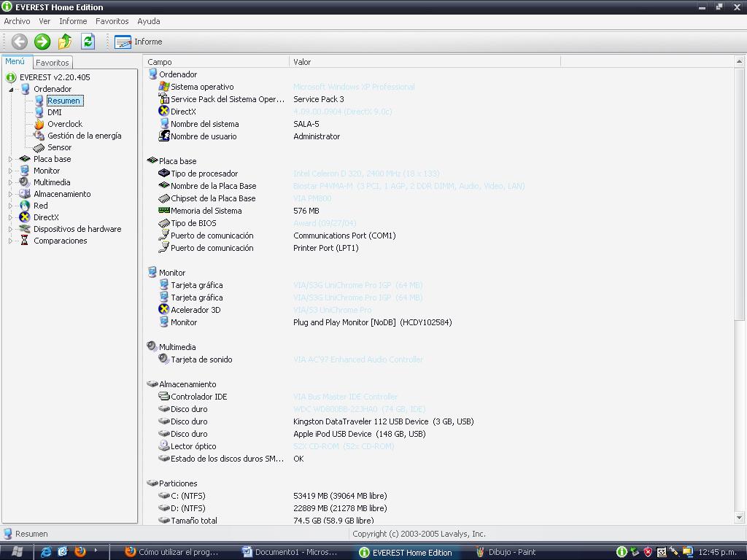Click the Tarjeta de sonido icon
The image size is (747, 560).
pos(164,359)
